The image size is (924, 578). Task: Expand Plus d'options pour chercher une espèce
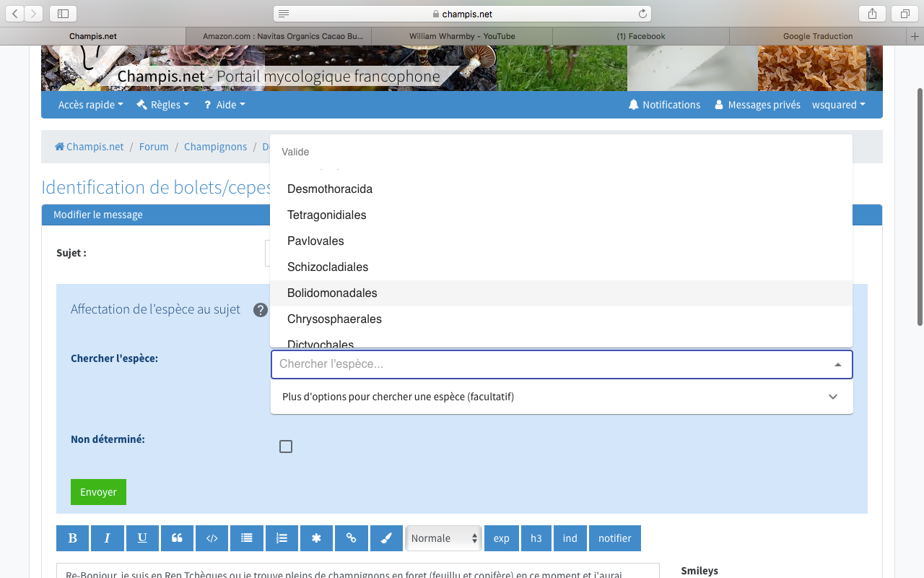coord(561,397)
